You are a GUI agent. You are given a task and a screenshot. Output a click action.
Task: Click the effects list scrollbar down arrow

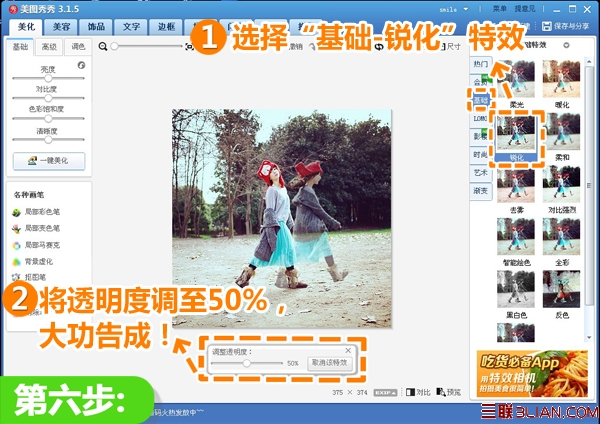click(x=589, y=338)
